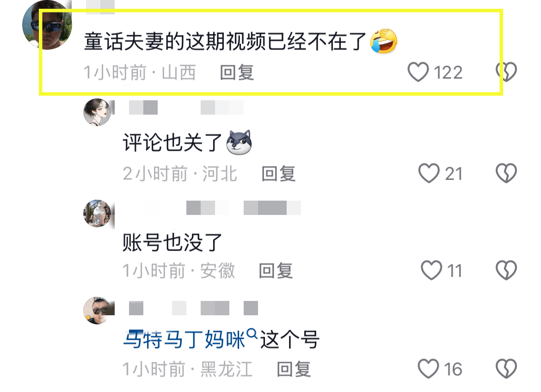Open the avatar of the 黑龙江 commenter
Screen dimensions: 541x392
pyautogui.click(x=98, y=310)
